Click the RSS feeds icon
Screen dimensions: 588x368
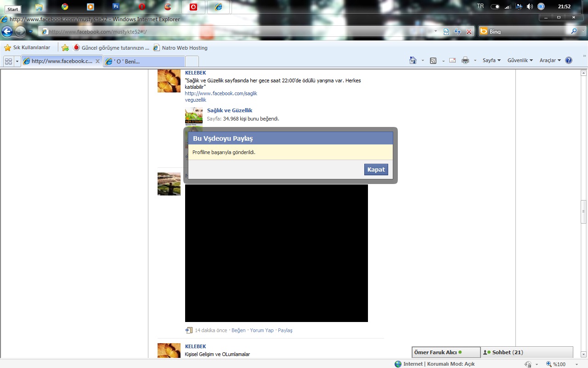coord(433,60)
